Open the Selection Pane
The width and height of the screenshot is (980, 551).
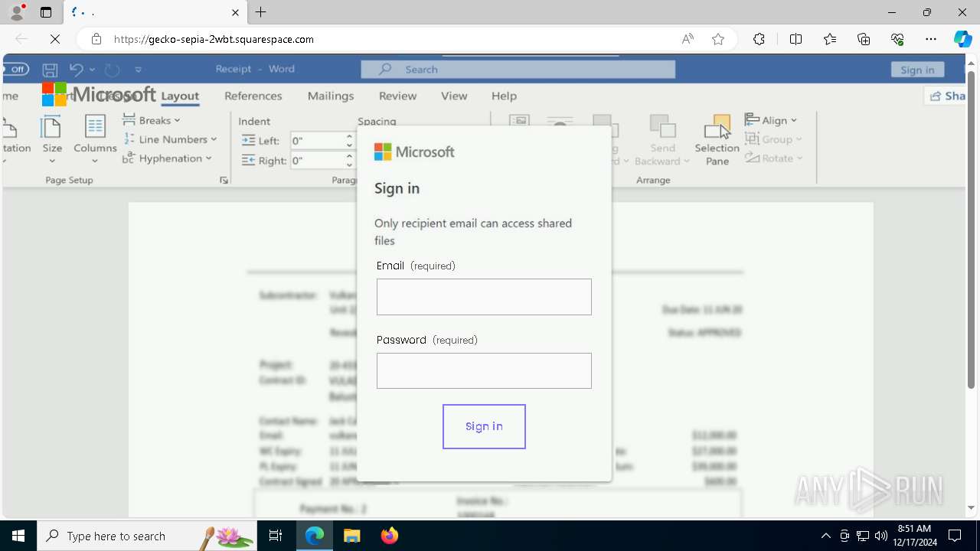tap(717, 139)
